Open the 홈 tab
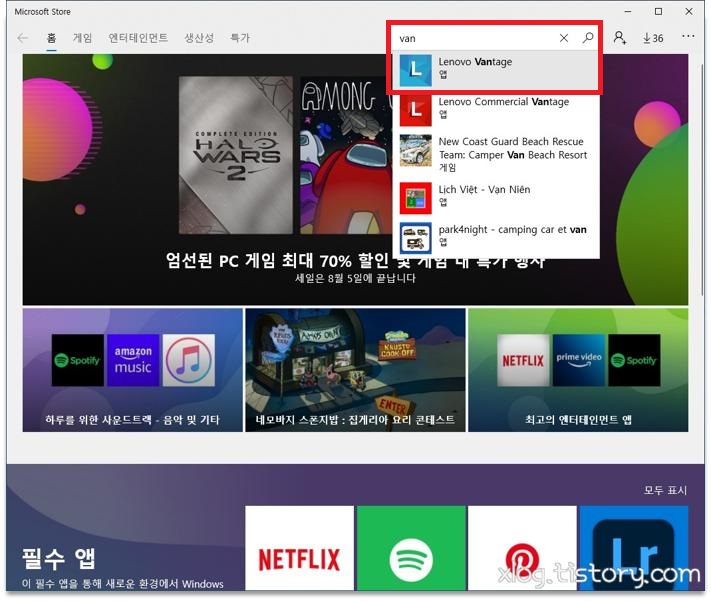The height and width of the screenshot is (601, 711). [x=51, y=38]
